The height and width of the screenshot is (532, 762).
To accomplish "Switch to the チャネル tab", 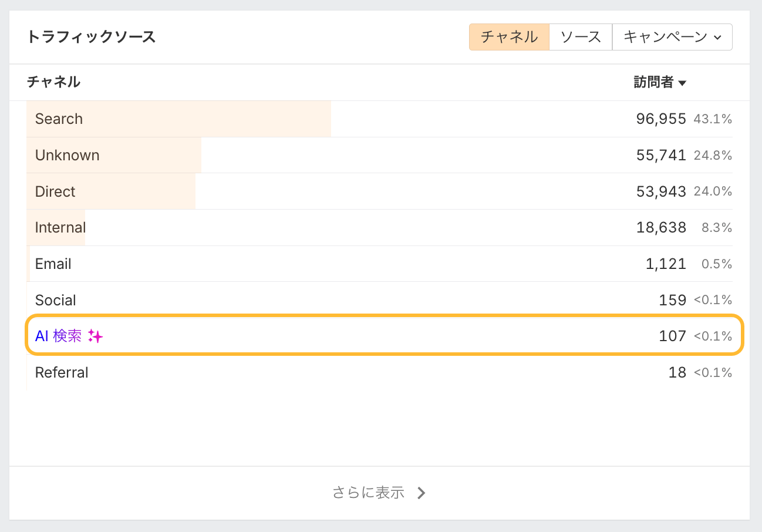I will [509, 37].
